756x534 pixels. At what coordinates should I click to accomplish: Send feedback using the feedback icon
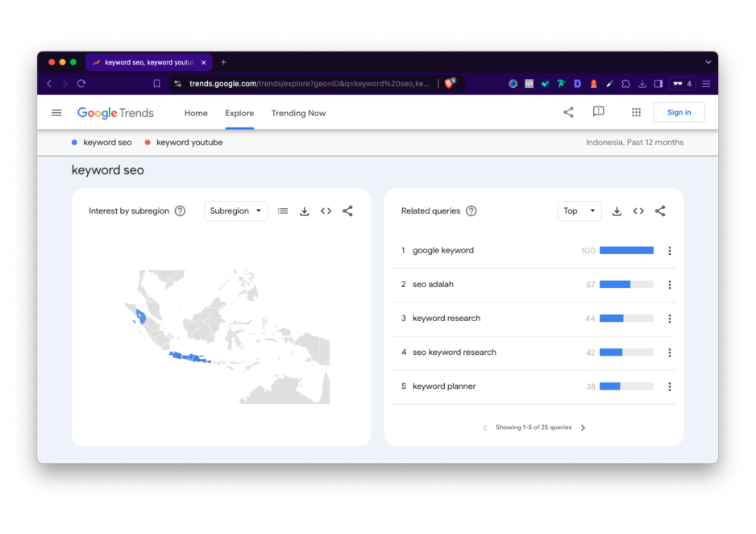click(598, 112)
